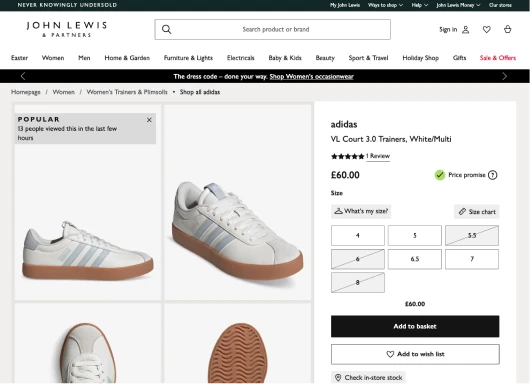Click Add to basket
The height and width of the screenshot is (384, 530).
point(415,326)
